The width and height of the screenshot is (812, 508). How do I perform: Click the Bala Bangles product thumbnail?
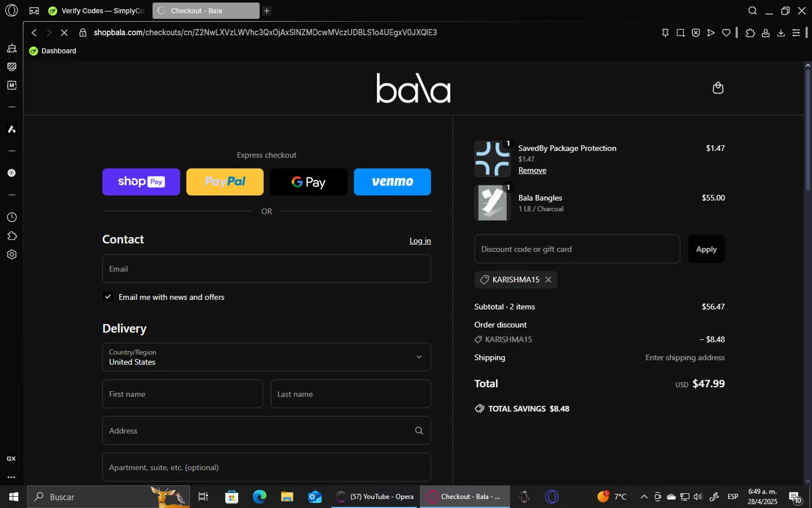point(492,203)
